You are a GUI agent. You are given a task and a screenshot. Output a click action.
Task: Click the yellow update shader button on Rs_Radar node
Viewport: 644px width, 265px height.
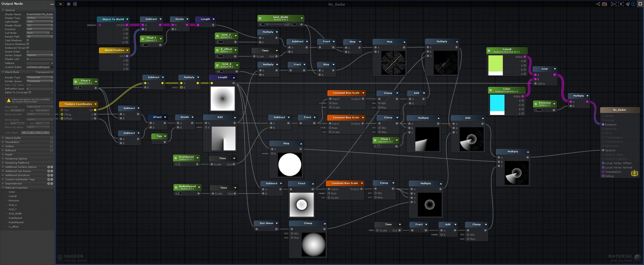[634, 173]
